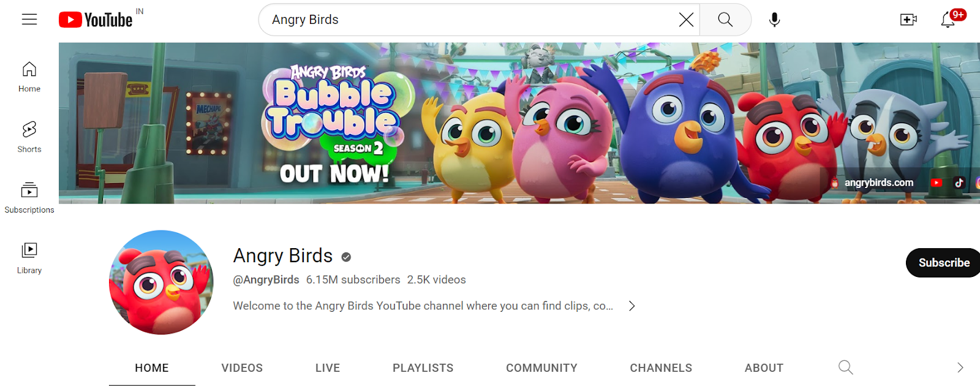Click the 2.5K videos text
The height and width of the screenshot is (386, 980).
[436, 280]
